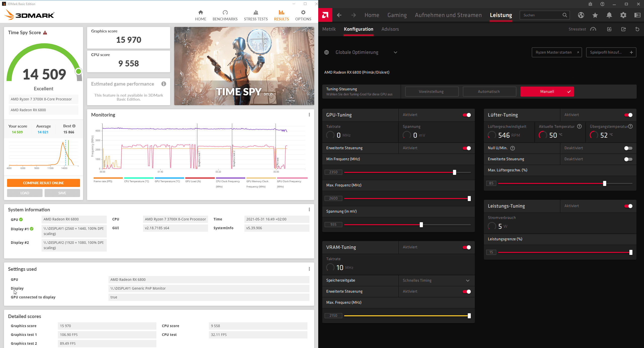Open the Settings used three-dot menu
The width and height of the screenshot is (644, 348).
click(309, 269)
